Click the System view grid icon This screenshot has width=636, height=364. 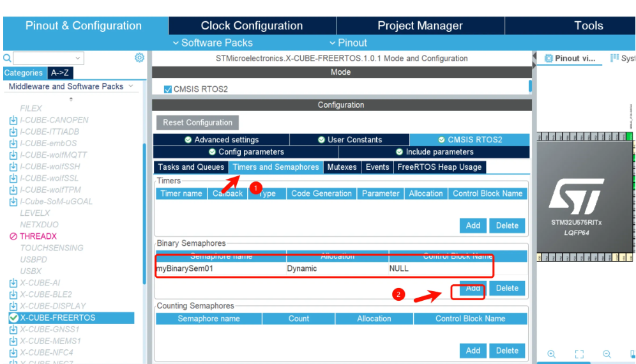(614, 58)
